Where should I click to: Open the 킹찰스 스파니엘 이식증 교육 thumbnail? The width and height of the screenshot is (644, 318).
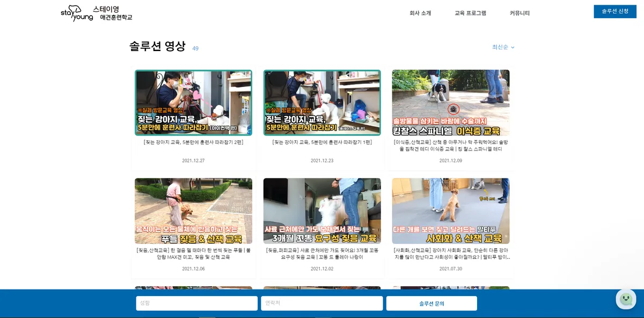click(451, 103)
